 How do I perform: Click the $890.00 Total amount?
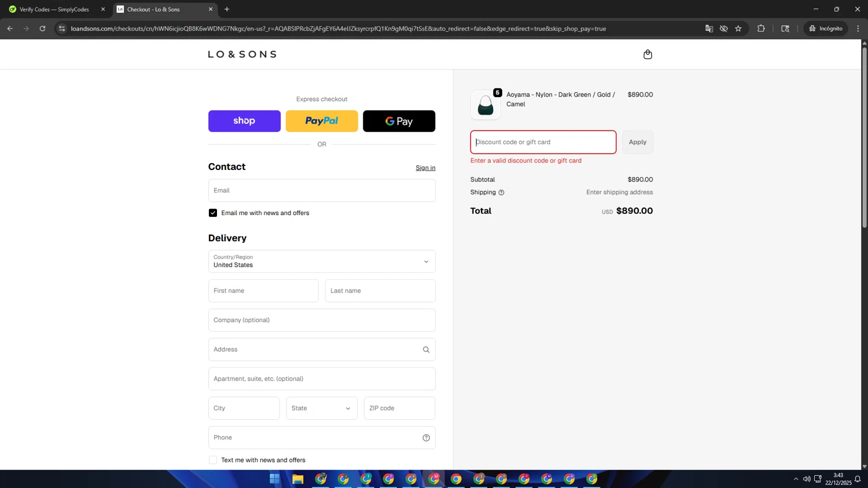point(634,211)
